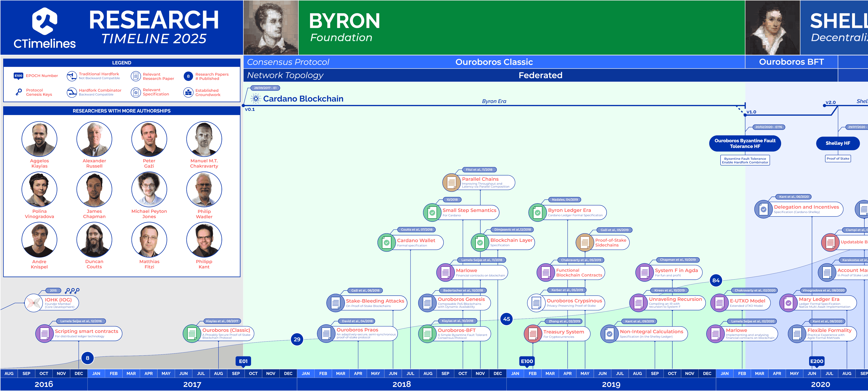Screen dimensions: 868x391
Task: Click the Established Groundwork legend icon
Action: 188,92
